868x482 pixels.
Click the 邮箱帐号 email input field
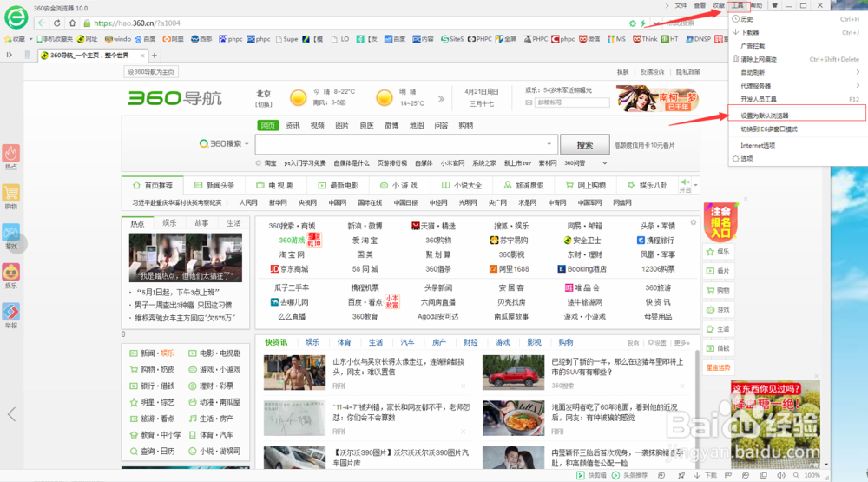[x=571, y=102]
